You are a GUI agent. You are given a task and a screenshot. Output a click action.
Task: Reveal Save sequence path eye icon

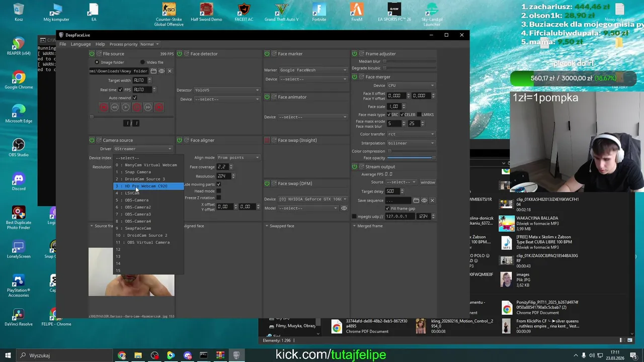(424, 201)
